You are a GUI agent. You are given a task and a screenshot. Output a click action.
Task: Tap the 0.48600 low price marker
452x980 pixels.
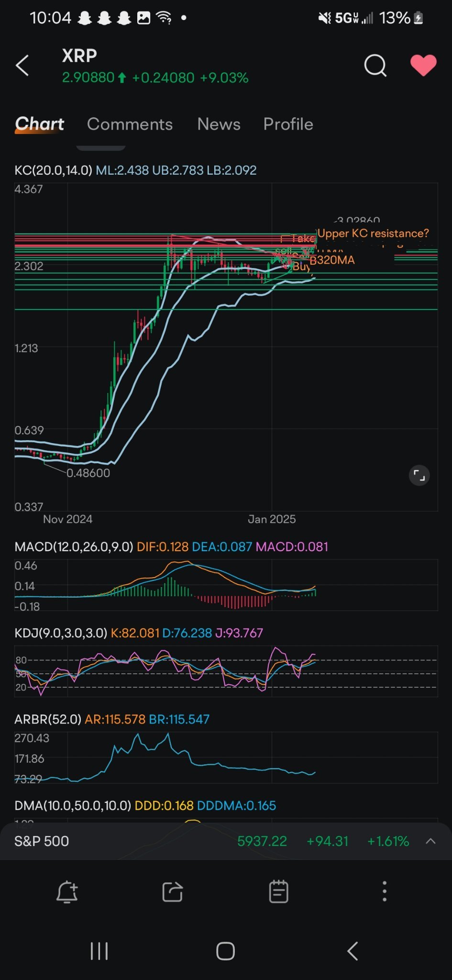(x=88, y=473)
